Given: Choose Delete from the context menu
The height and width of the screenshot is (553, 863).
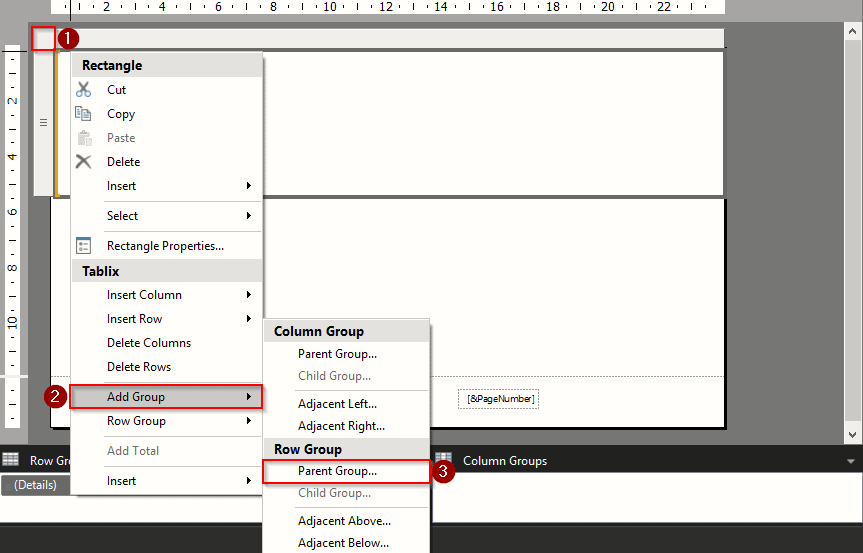Looking at the screenshot, I should [x=167, y=161].
